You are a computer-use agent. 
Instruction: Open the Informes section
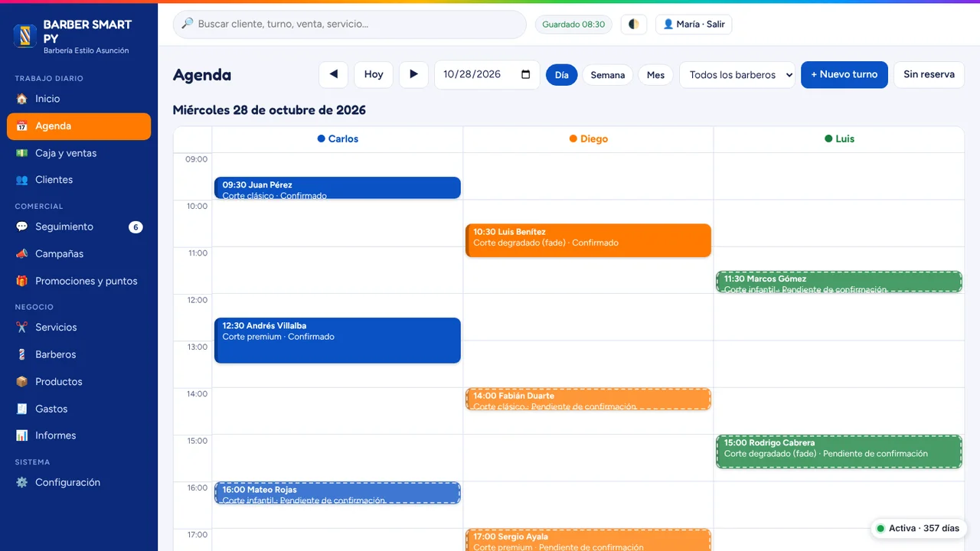coord(79,435)
